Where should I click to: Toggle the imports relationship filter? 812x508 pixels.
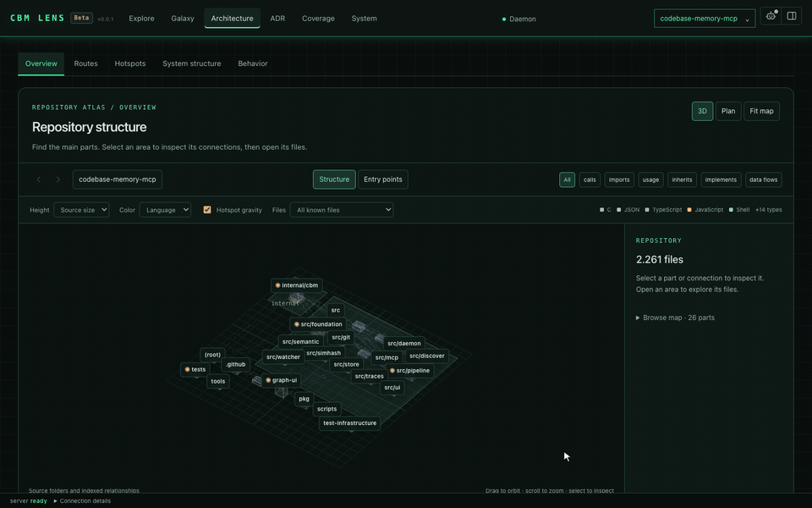pos(619,179)
